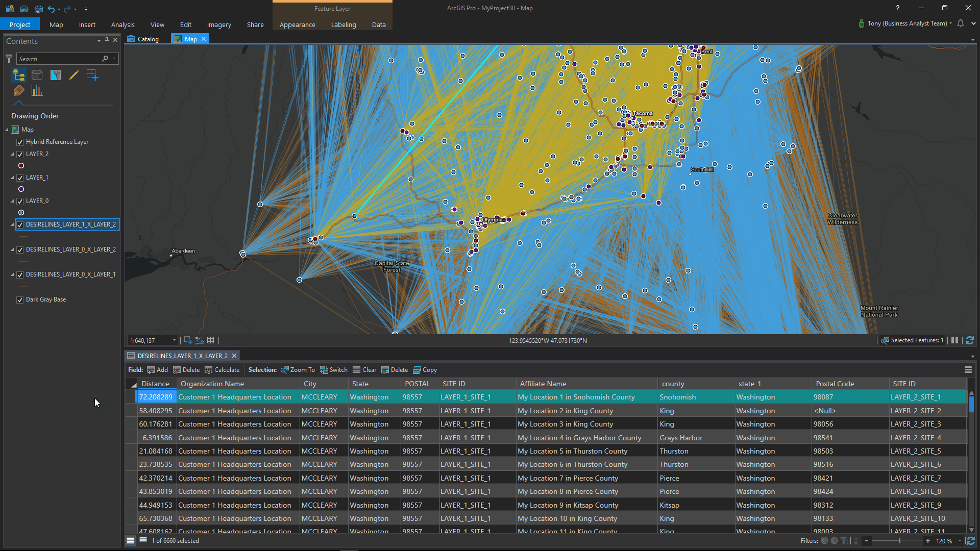The width and height of the screenshot is (980, 551).
Task: Click the refresh icon on map status bar
Action: tap(970, 340)
